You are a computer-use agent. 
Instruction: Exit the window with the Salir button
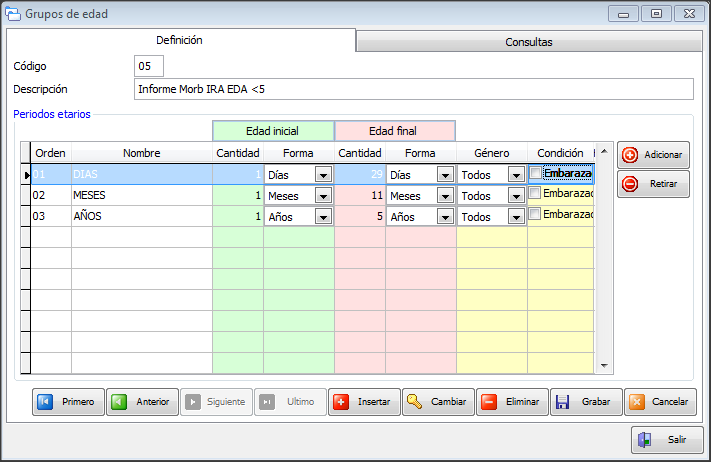[x=667, y=439]
